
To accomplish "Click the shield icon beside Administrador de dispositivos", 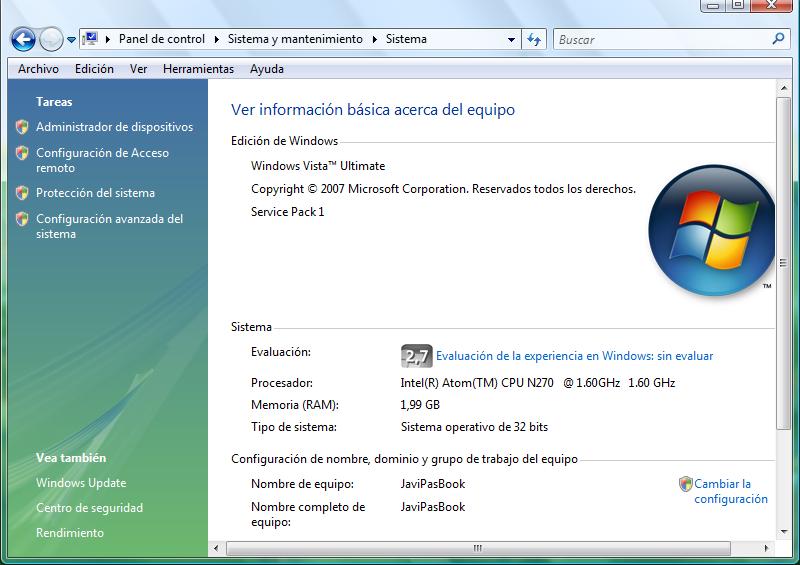I will 22,127.
